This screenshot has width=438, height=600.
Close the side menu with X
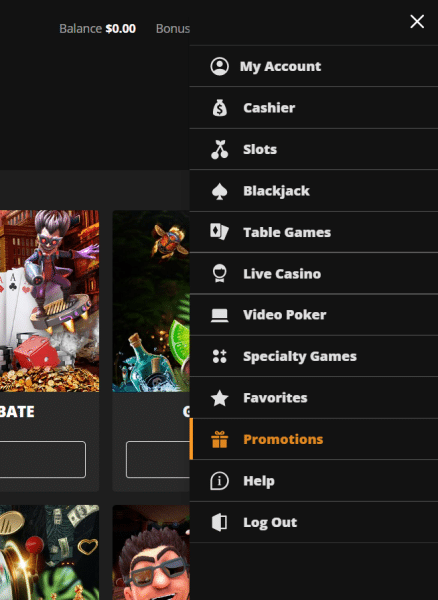[417, 21]
